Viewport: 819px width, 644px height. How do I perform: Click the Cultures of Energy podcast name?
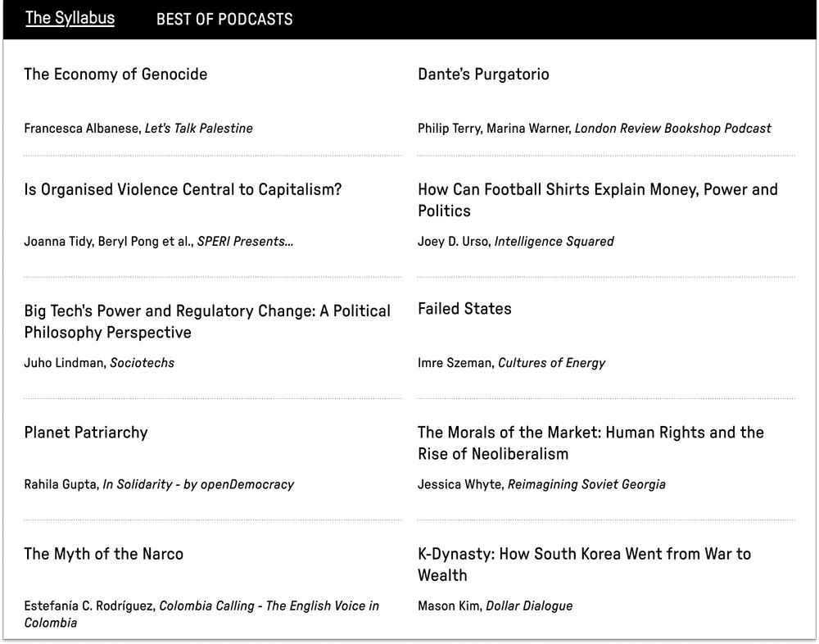551,363
